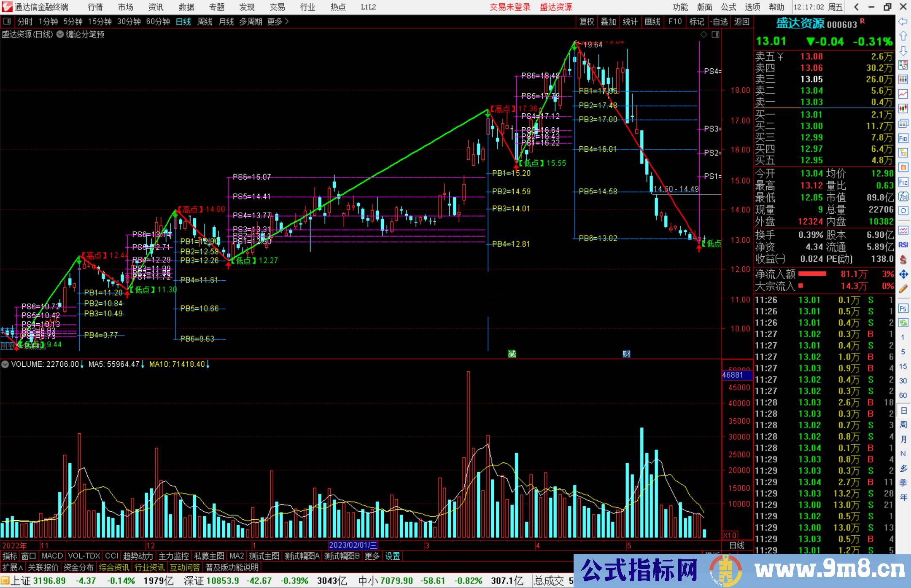911x588 pixels.
Task: Expand the 更多 period options
Action: 278,21
